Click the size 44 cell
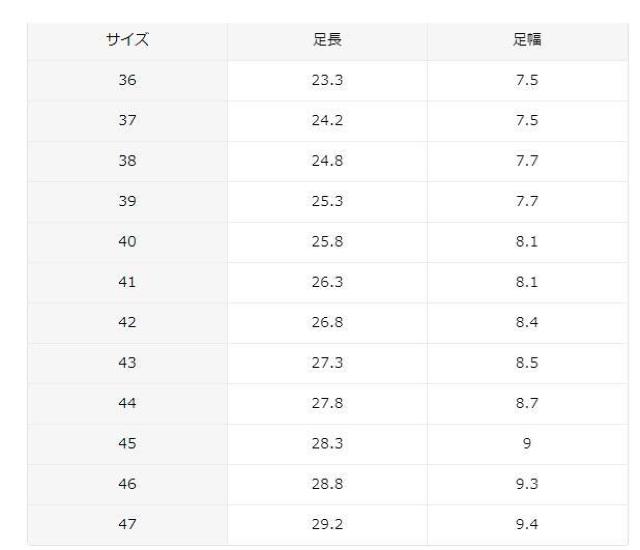The width and height of the screenshot is (640, 550). (x=127, y=403)
